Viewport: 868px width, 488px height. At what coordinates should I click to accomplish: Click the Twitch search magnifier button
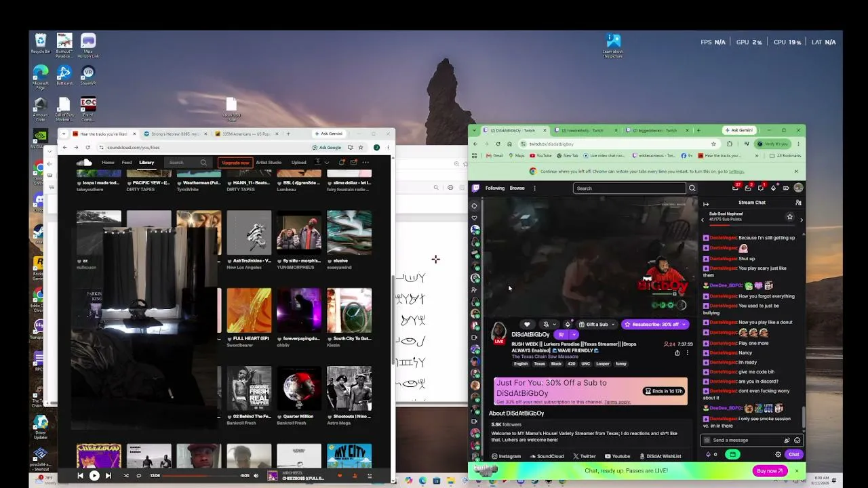click(x=692, y=188)
